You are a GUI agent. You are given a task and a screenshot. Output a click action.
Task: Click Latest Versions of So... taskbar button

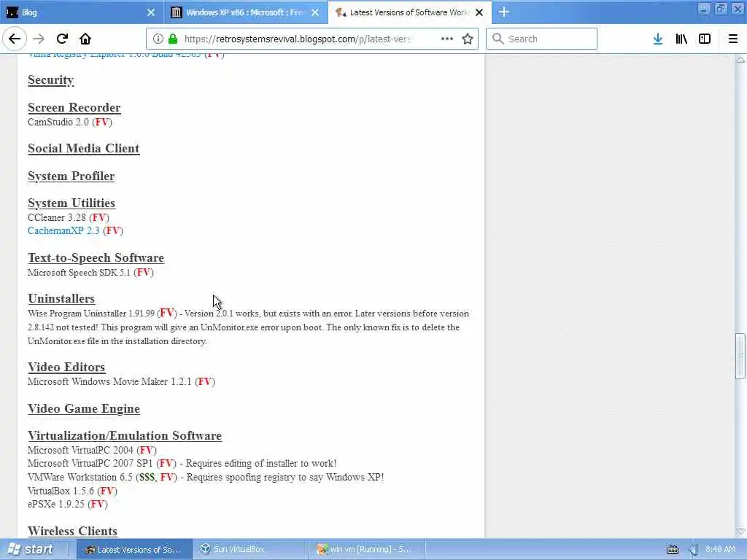point(134,550)
